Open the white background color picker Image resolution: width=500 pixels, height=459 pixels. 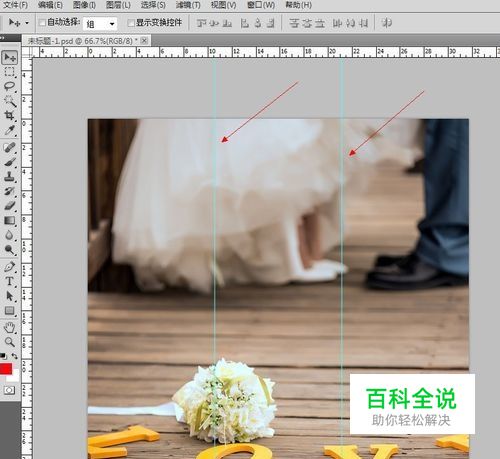pos(14,377)
